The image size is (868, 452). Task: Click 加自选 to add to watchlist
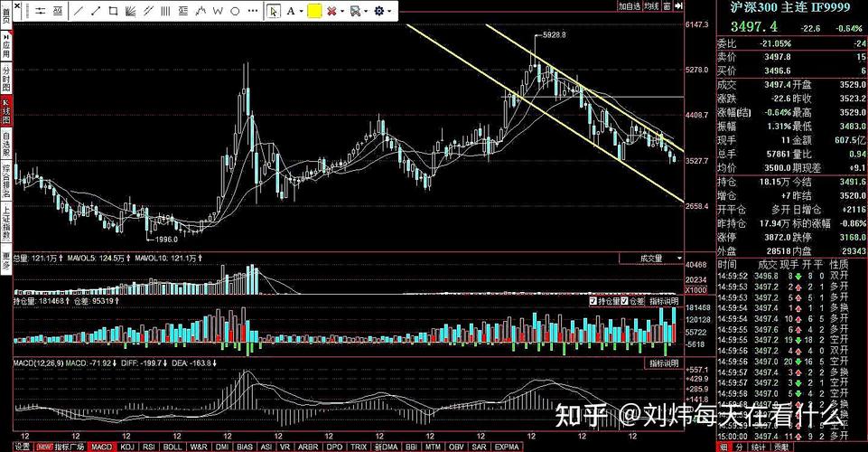630,6
